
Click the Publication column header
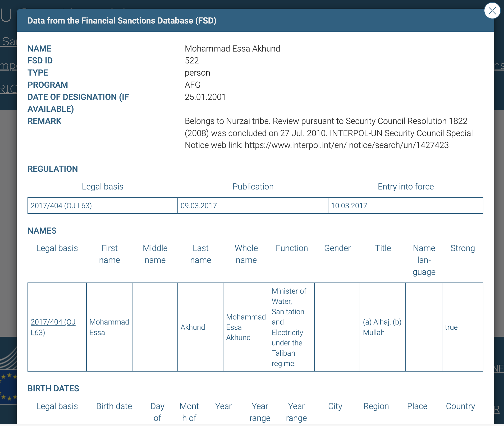pyautogui.click(x=253, y=187)
